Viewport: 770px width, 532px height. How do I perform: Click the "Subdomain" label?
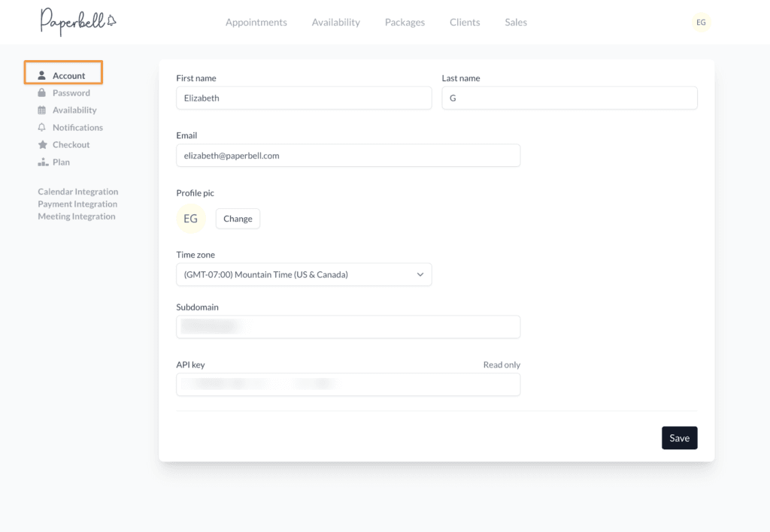point(198,307)
